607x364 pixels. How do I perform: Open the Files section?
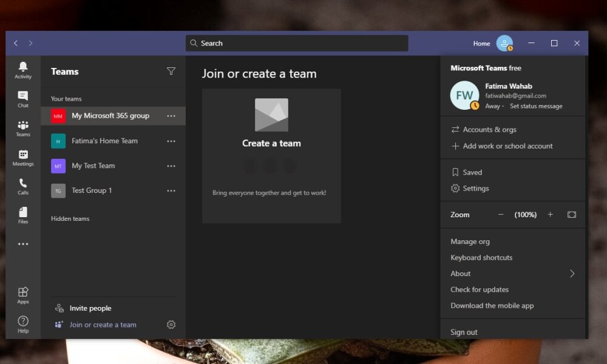click(x=22, y=215)
